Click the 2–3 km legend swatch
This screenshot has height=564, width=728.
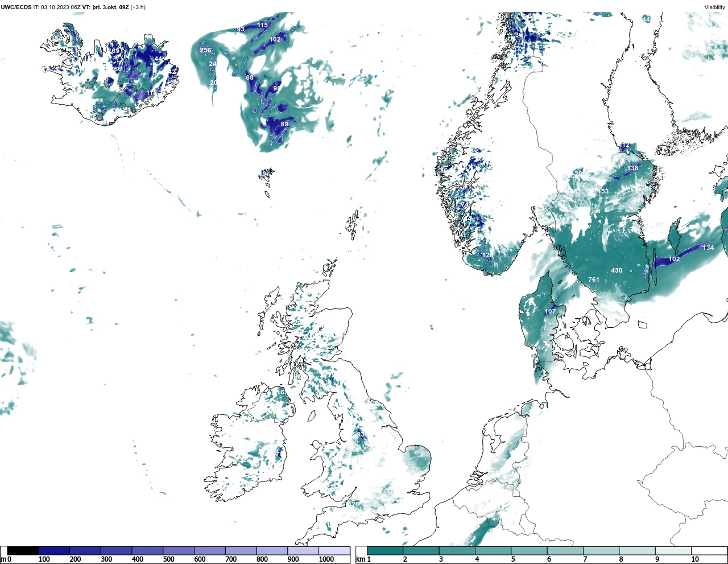[421, 550]
